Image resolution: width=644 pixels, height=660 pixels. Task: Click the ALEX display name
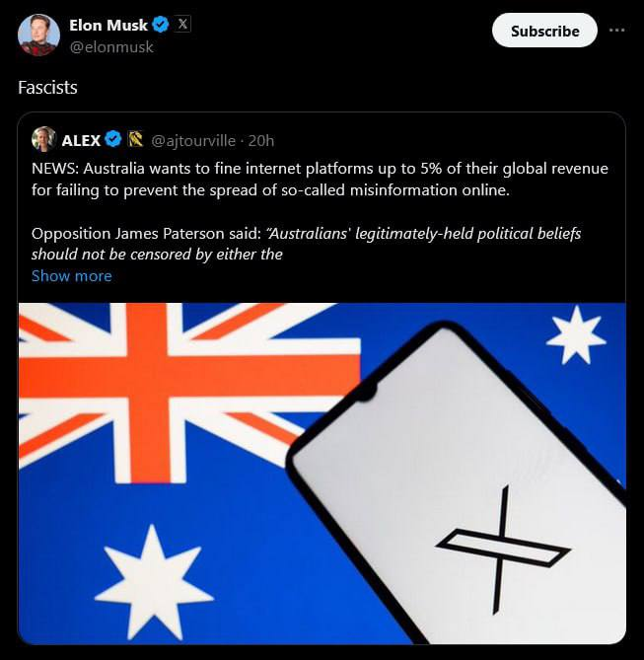coord(81,140)
